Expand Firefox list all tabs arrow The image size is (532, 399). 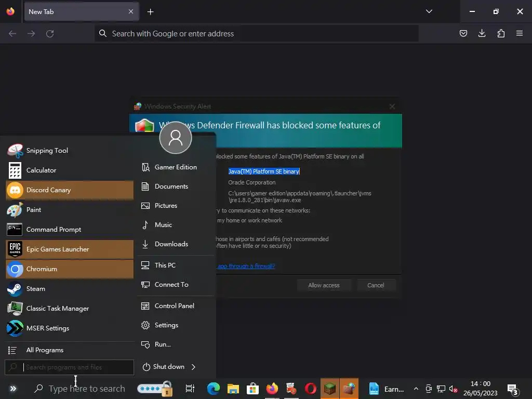[x=429, y=11]
